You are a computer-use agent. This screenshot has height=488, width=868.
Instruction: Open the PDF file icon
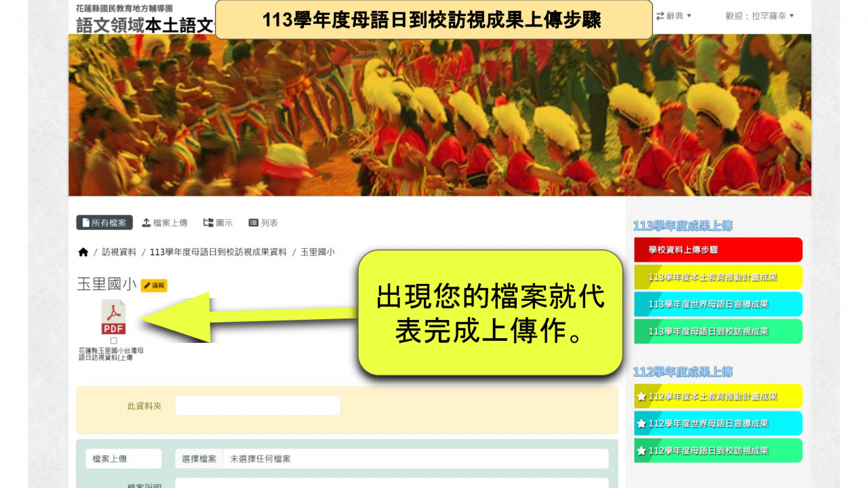click(x=113, y=317)
